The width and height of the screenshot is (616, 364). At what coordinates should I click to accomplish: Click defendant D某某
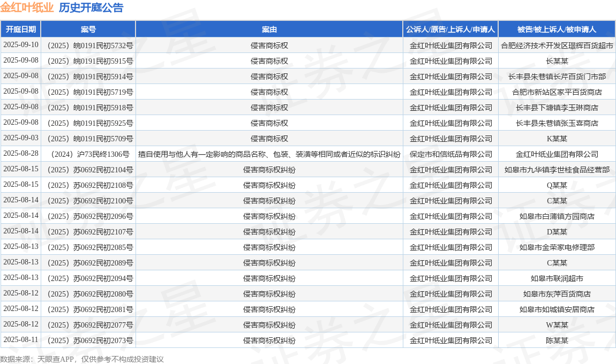[557, 232]
